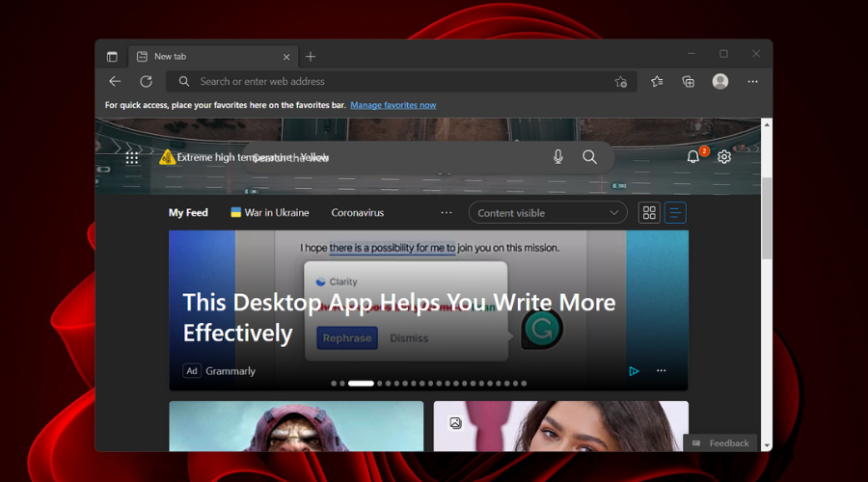The width and height of the screenshot is (868, 482).
Task: Click the Search or enter web address bar
Action: click(x=401, y=81)
